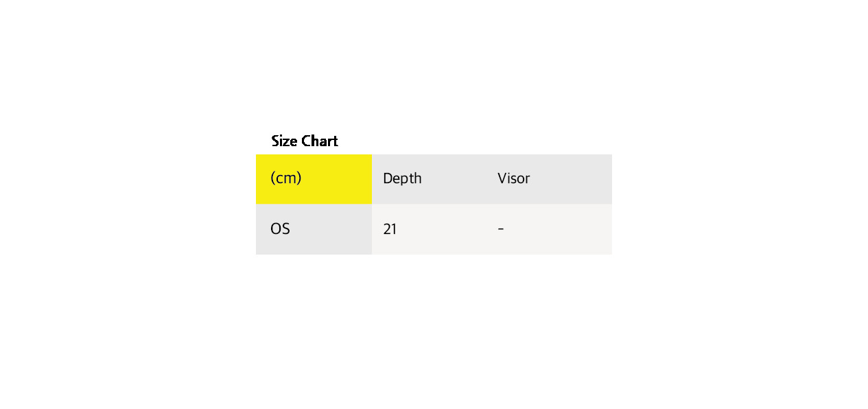Image resolution: width=868 pixels, height=409 pixels.
Task: Select the yellow (cm) unit cell
Action: pyautogui.click(x=314, y=179)
